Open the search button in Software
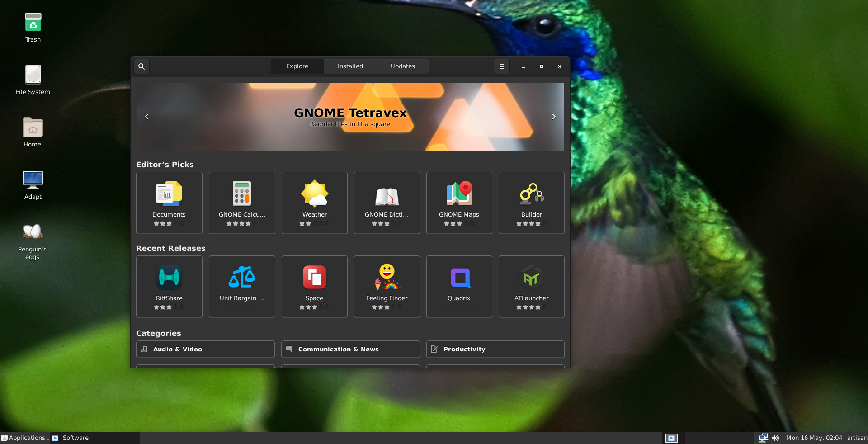 coord(142,66)
